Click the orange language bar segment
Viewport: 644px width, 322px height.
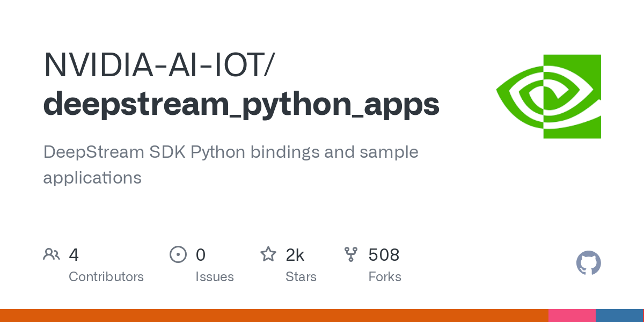pyautogui.click(x=274, y=316)
